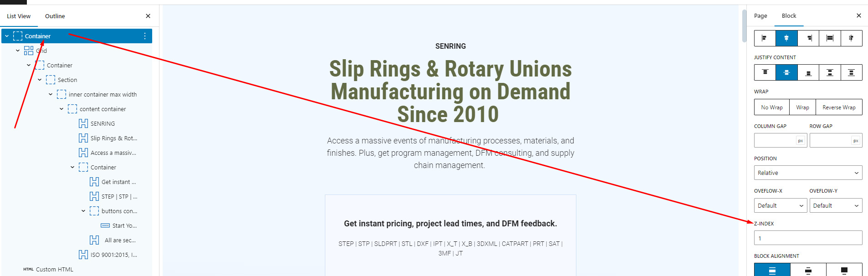The image size is (868, 276).
Task: Enable the Wrap option
Action: tap(802, 107)
